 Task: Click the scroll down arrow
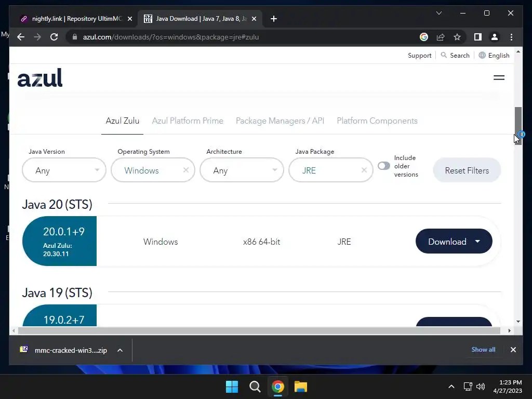click(518, 321)
